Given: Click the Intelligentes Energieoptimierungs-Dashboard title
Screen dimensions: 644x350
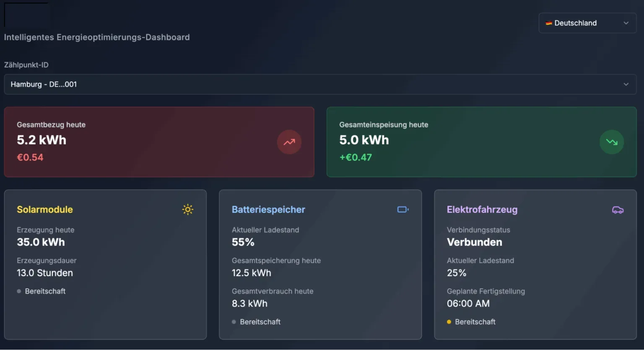Looking at the screenshot, I should 96,37.
